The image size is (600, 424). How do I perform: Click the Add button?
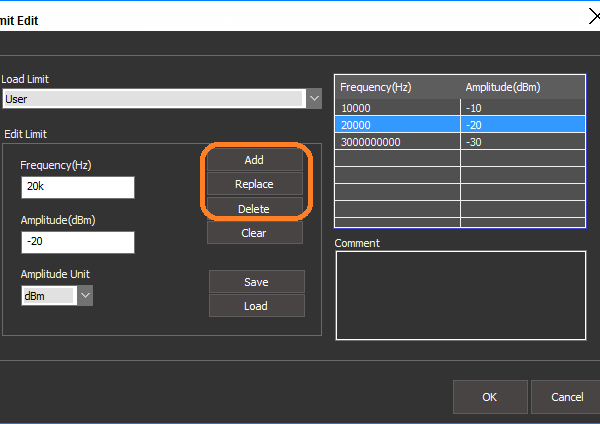[254, 160]
